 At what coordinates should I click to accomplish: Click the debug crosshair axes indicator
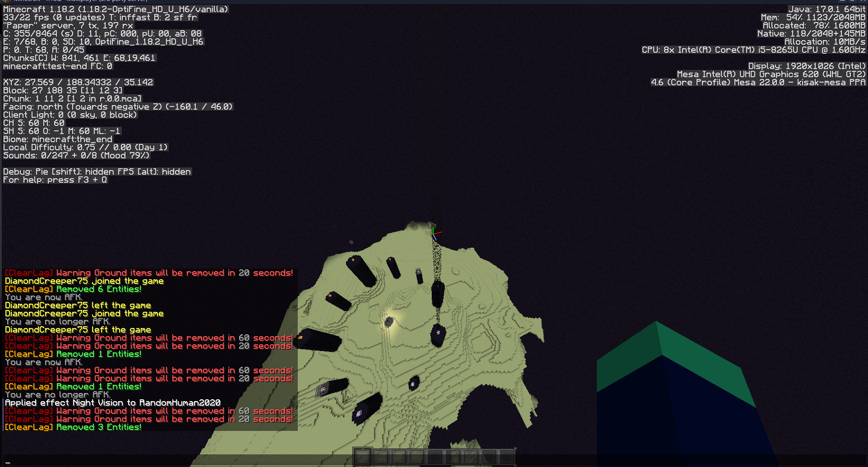(x=436, y=233)
